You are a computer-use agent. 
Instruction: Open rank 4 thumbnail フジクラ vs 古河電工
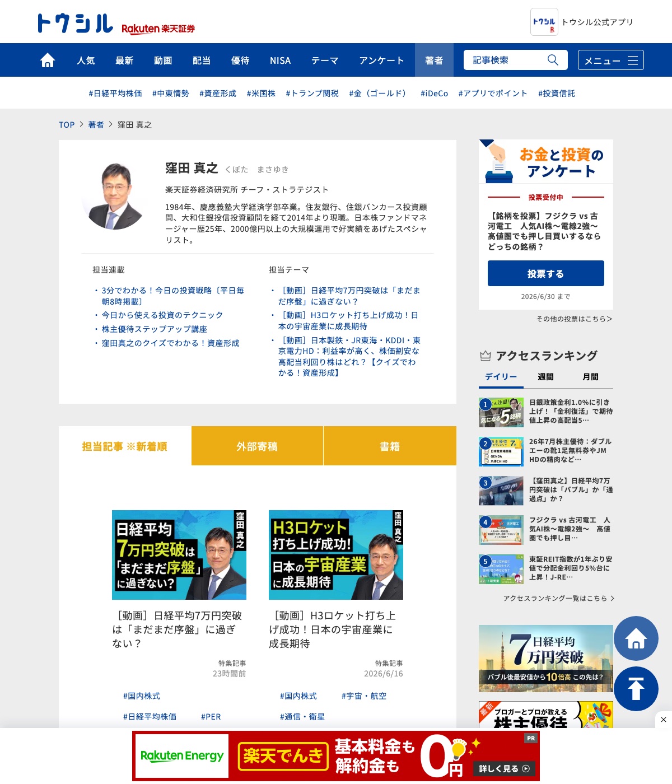(x=501, y=530)
